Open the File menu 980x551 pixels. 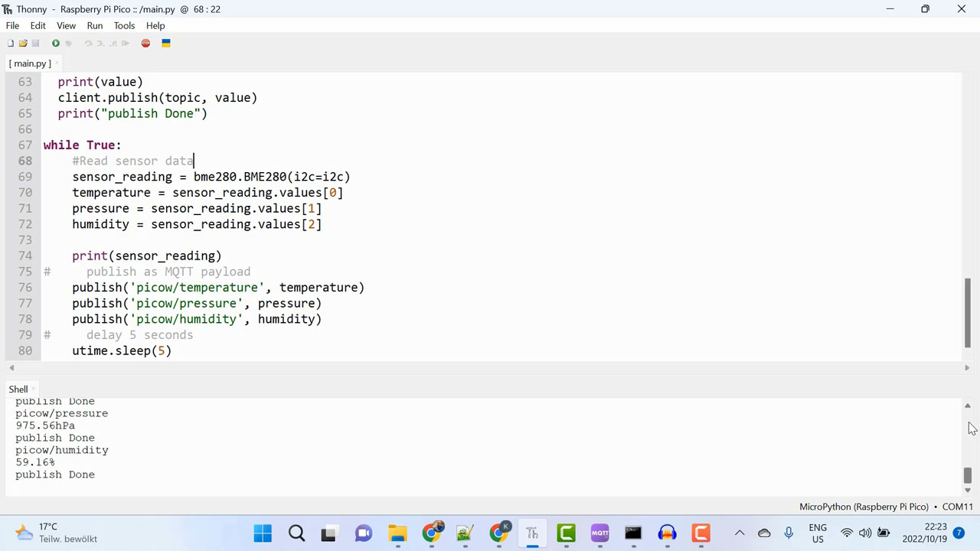[12, 25]
